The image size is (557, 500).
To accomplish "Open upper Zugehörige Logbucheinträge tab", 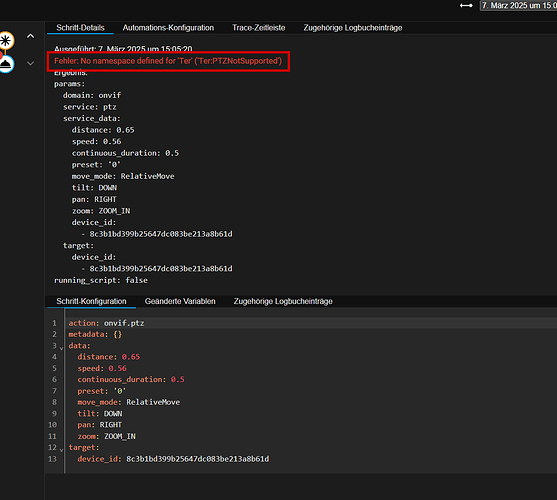I will coord(353,28).
